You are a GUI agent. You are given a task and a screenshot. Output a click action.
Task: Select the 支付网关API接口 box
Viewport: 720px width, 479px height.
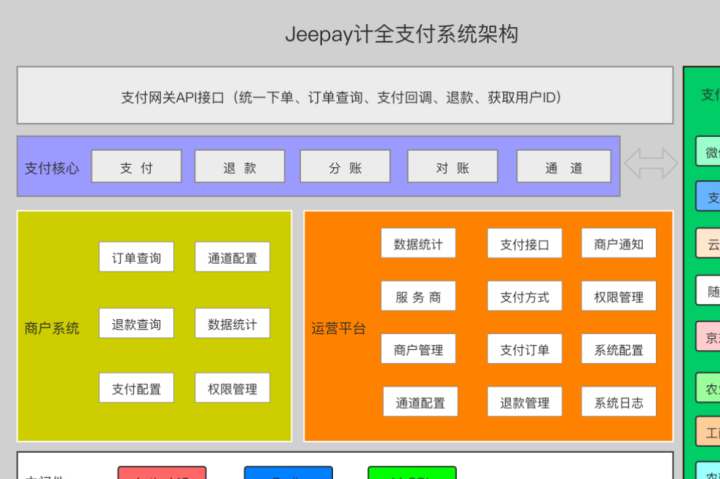345,96
